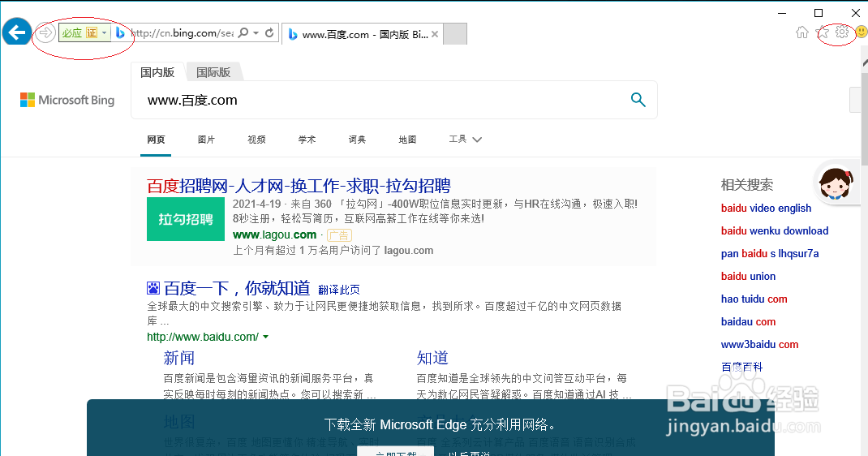Select the 图片 results tab
Image resolution: width=868 pixels, height=456 pixels.
click(207, 140)
